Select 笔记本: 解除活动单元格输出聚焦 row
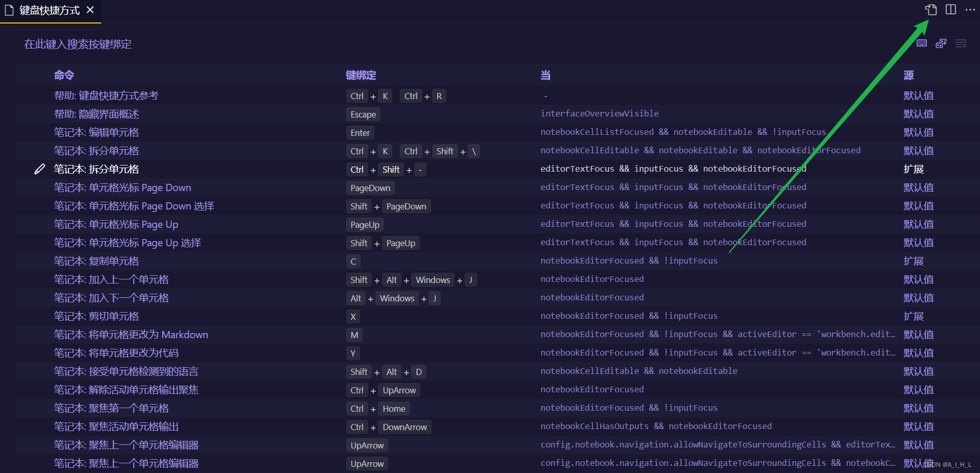 tap(497, 390)
